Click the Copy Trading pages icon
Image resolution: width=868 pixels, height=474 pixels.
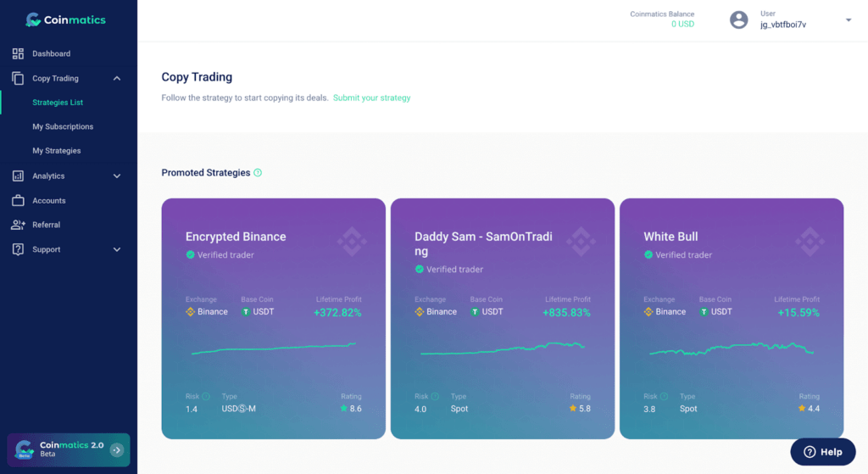pos(18,78)
